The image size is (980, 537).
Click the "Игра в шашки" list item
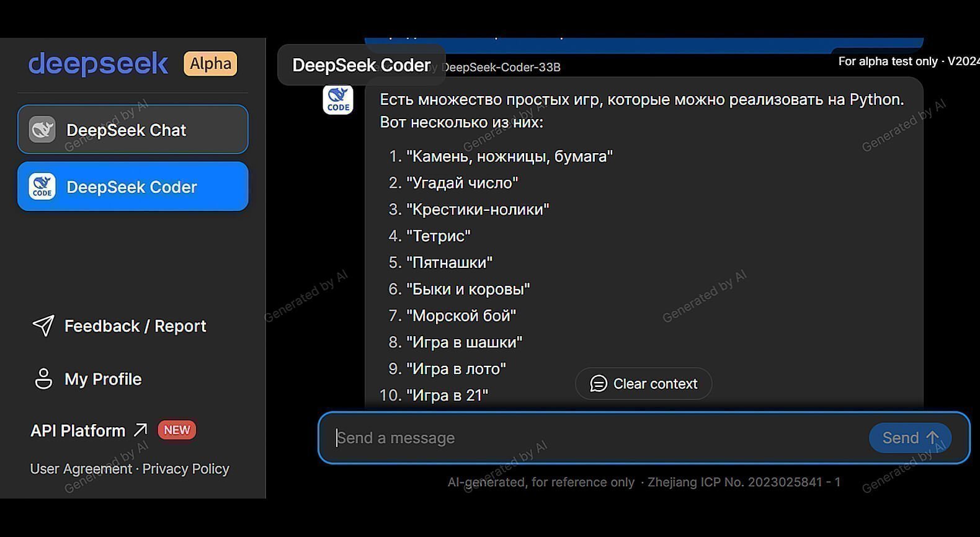(464, 343)
